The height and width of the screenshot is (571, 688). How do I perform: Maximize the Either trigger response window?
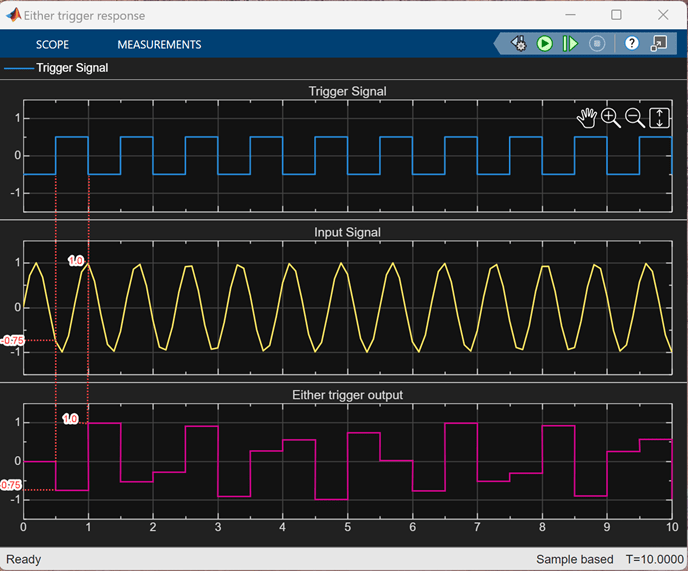[616, 15]
